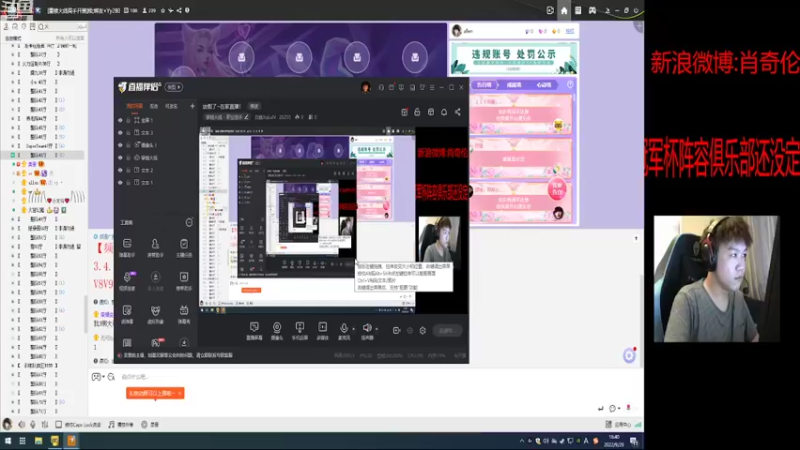Click the bell notification icon in streaming app

click(x=444, y=112)
